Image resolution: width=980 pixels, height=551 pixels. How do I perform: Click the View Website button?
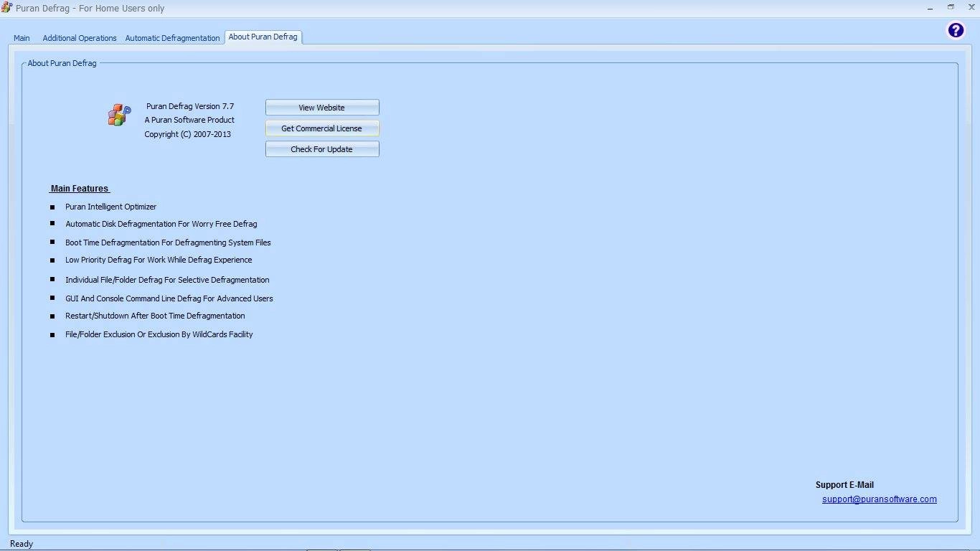[322, 108]
